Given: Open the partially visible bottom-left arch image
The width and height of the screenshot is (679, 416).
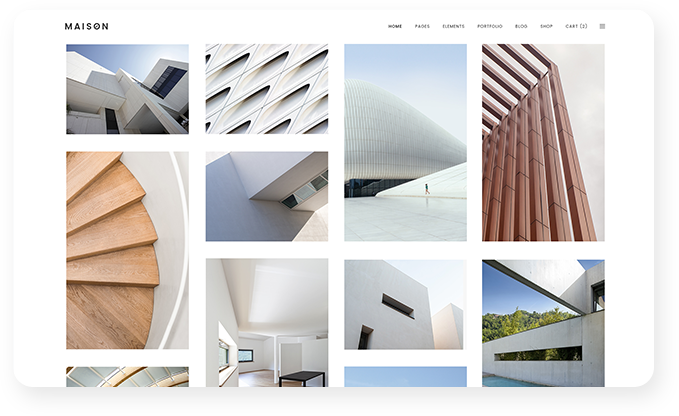Looking at the screenshot, I should (127, 376).
